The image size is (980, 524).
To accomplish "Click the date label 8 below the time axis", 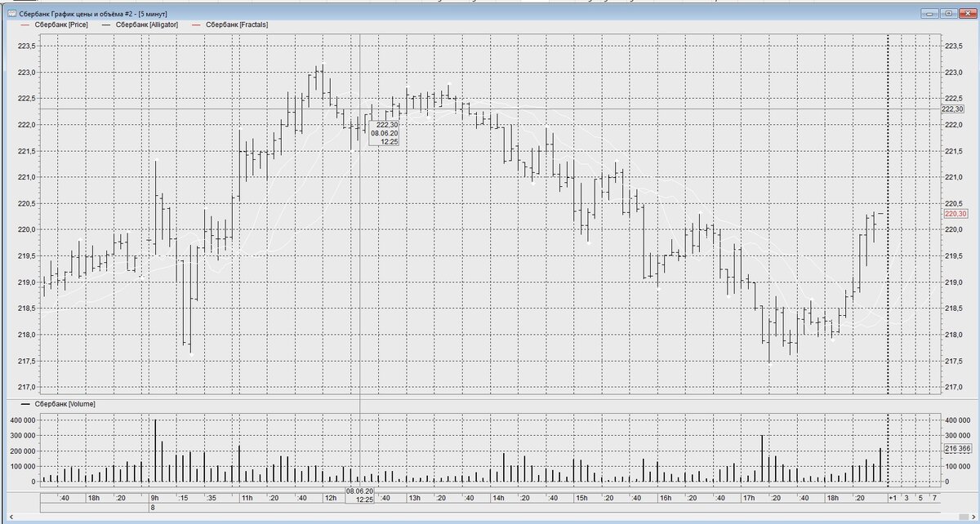I will (x=152, y=507).
